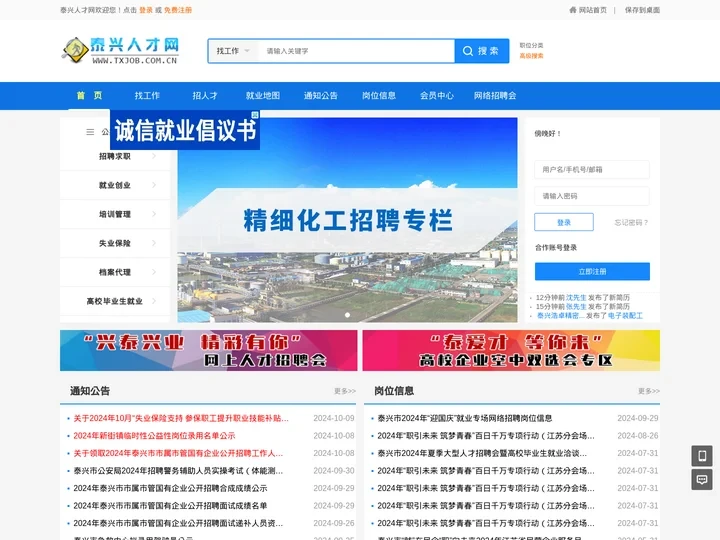The height and width of the screenshot is (540, 720).
Task: Click the 登录 link in the top bar
Action: 146,10
